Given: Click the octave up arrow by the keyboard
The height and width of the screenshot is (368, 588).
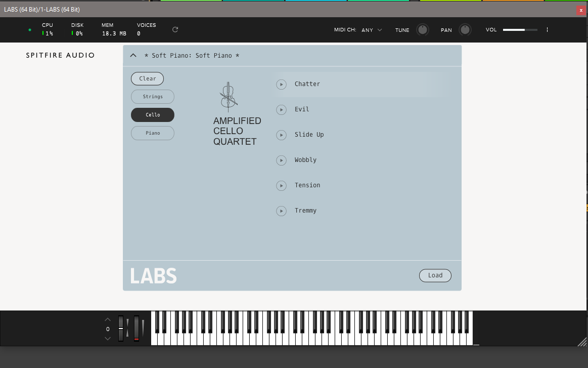Looking at the screenshot, I should point(108,319).
